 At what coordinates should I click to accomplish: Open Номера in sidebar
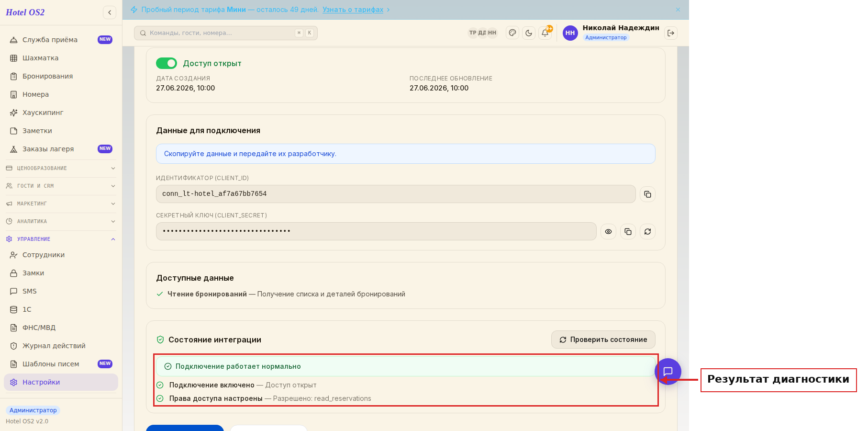[61, 94]
